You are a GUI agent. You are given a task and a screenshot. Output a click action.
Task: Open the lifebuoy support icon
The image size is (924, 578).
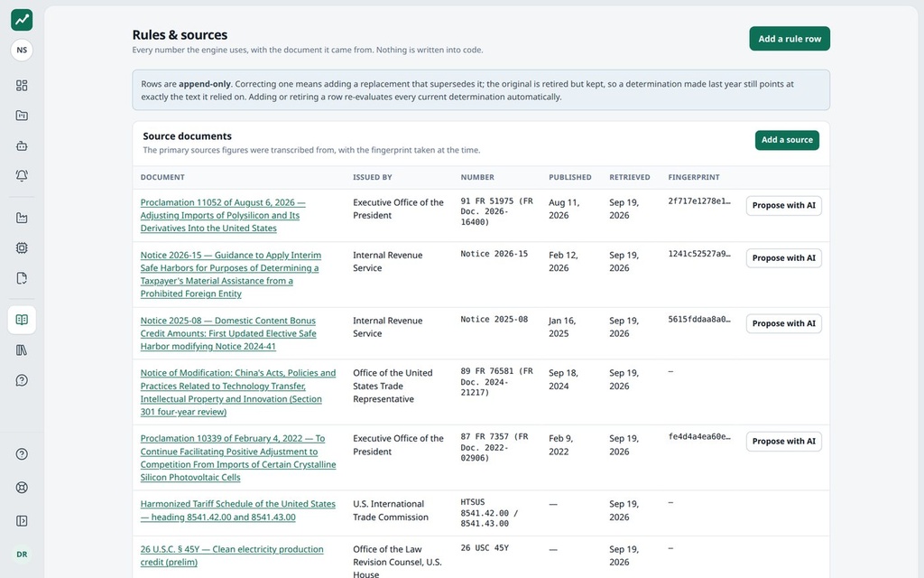point(22,488)
